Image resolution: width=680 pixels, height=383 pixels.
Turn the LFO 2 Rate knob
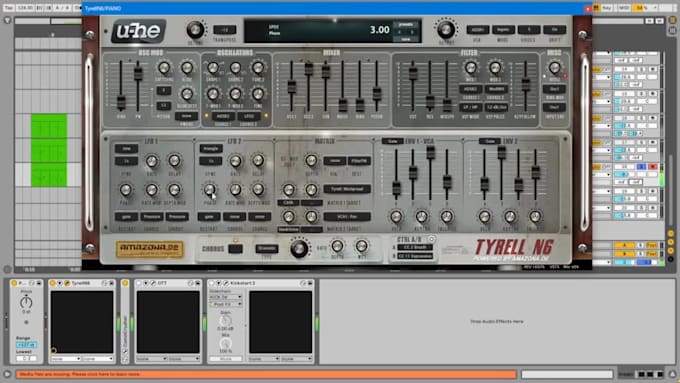(235, 161)
